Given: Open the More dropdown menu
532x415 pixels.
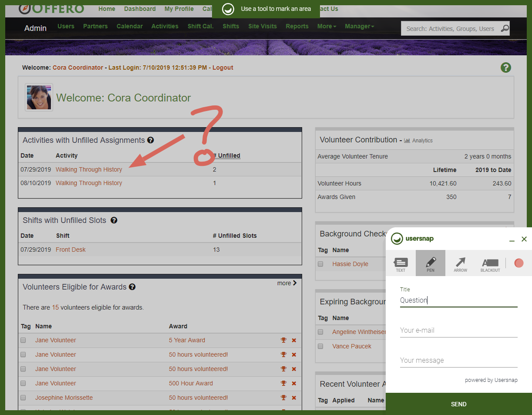Looking at the screenshot, I should click(327, 26).
